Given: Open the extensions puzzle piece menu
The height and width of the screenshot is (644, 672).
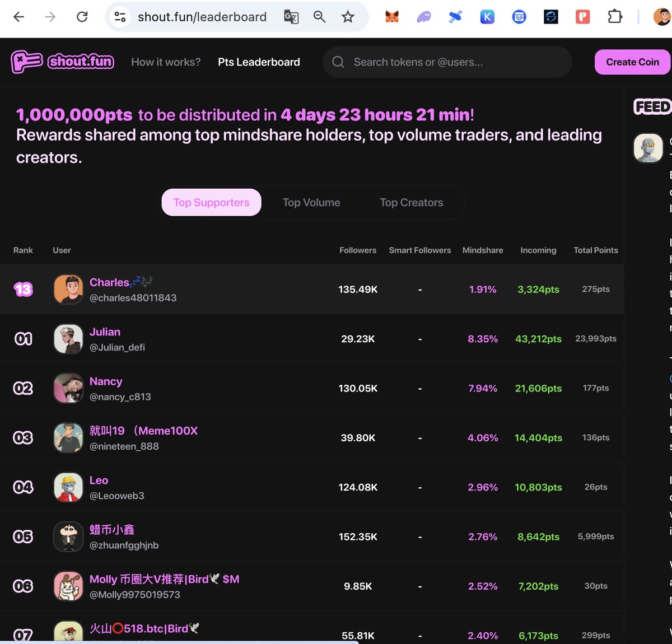Looking at the screenshot, I should pyautogui.click(x=615, y=17).
